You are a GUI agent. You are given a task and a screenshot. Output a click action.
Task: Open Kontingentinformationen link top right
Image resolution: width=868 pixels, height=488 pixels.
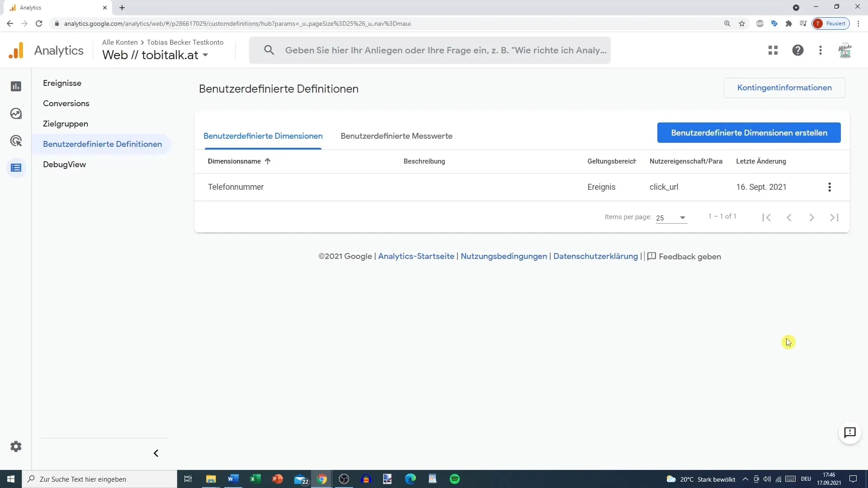click(784, 88)
